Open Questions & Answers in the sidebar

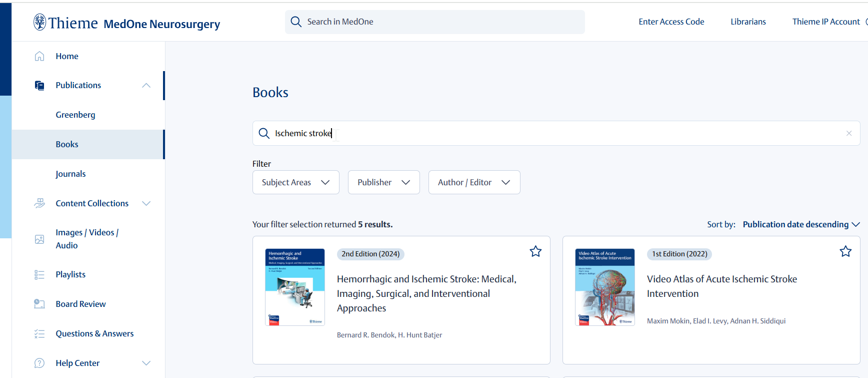(x=94, y=333)
